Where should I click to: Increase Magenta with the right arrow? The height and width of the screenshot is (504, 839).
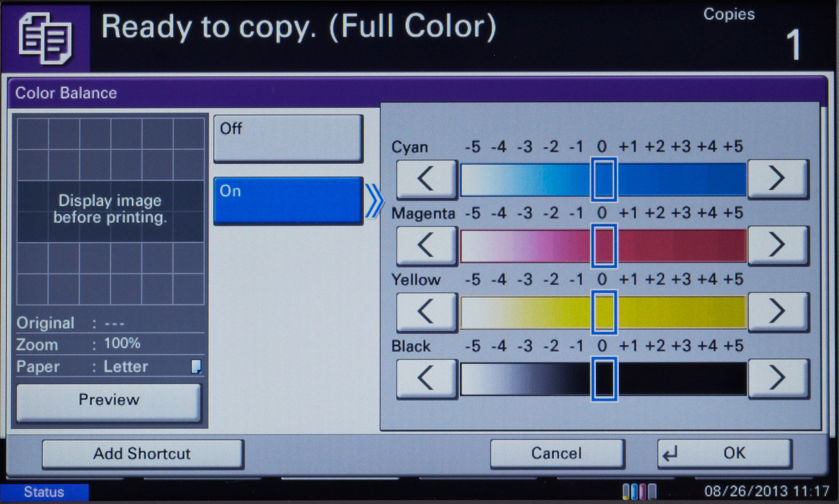(778, 245)
